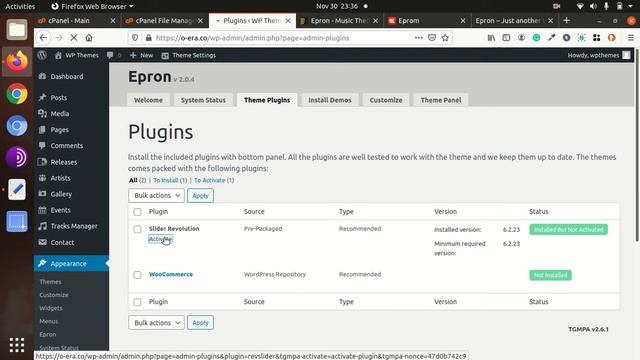640x360 pixels.
Task: Open the Firefox account icon
Action: coord(521,38)
